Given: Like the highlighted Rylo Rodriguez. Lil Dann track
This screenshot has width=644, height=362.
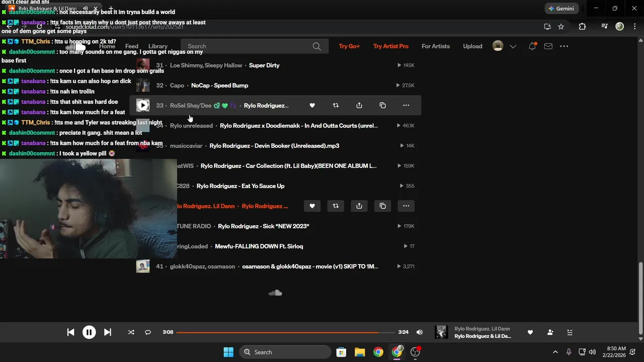Looking at the screenshot, I should pyautogui.click(x=312, y=206).
